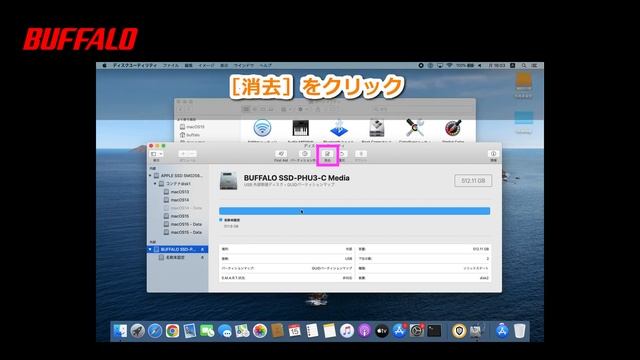Open the View (表示) menu
The width and height of the screenshot is (640, 360).
[x=224, y=65]
